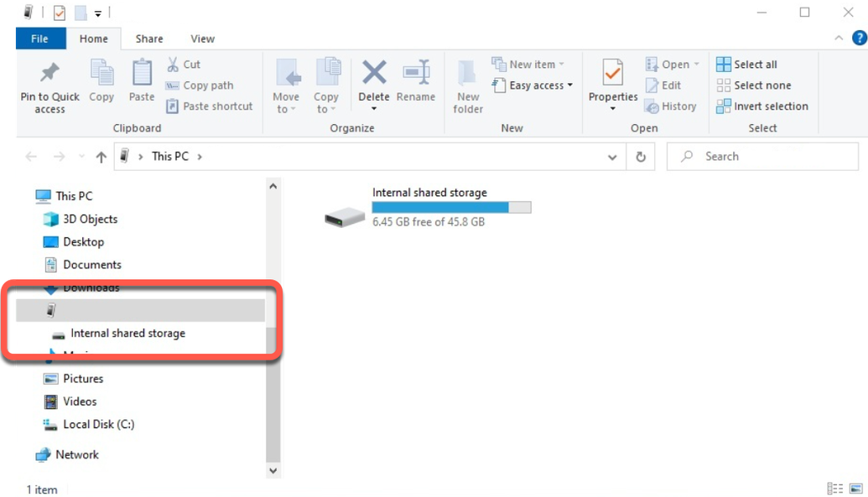Image resolution: width=868 pixels, height=497 pixels.
Task: Switch to large icons view toggle
Action: point(854,489)
